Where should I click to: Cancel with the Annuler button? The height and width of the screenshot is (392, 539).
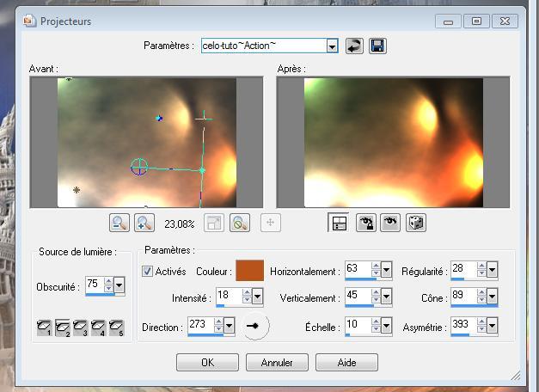[x=277, y=363]
